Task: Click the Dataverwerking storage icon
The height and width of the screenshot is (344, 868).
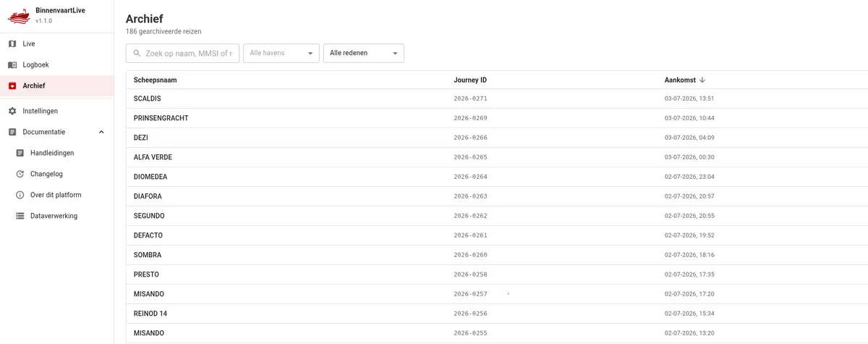Action: [20, 217]
